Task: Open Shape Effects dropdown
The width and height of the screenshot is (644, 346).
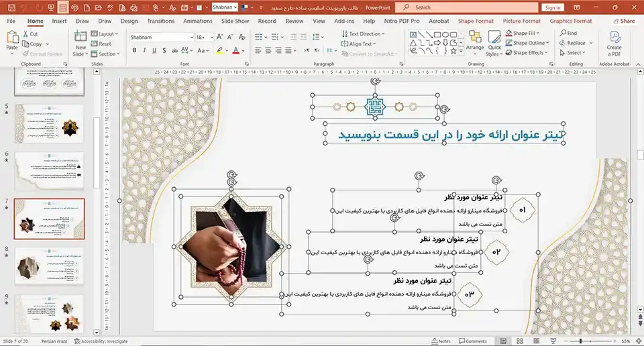Action: coord(527,52)
